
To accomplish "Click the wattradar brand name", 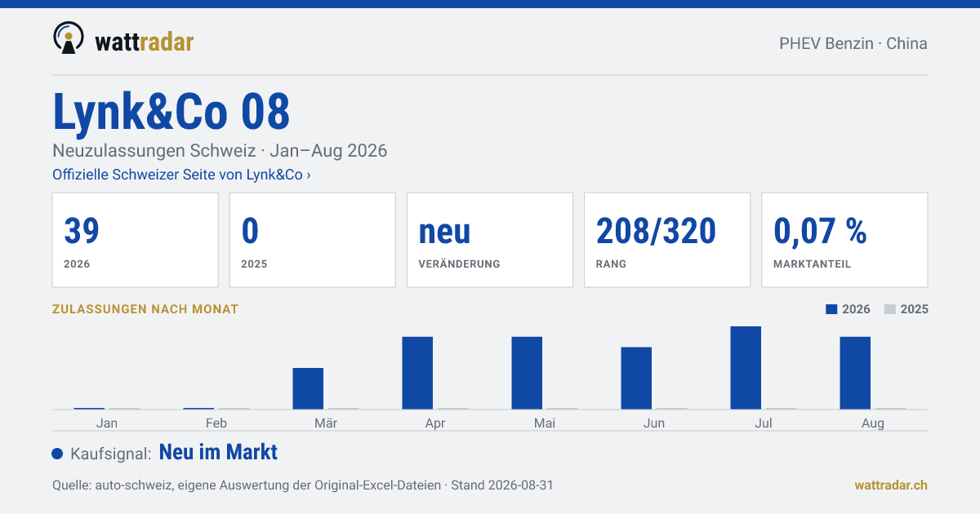I will tap(145, 41).
